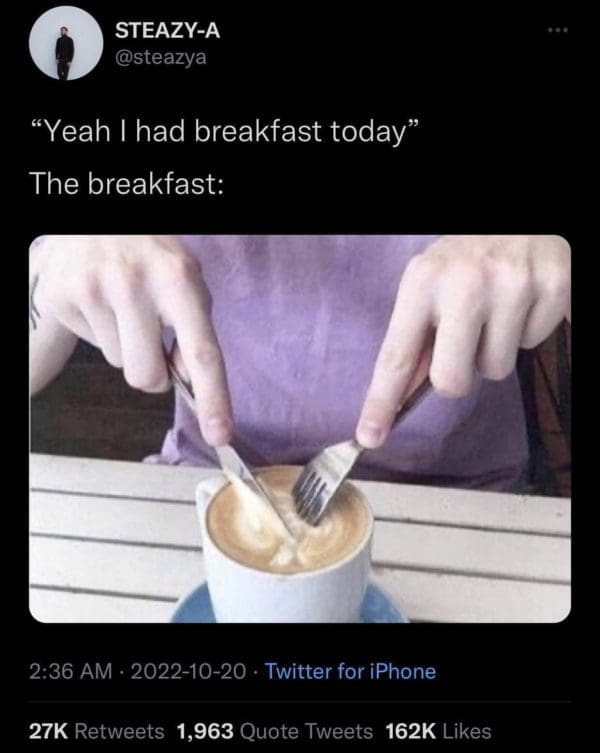Click the purple shirt in the photo
The image size is (600, 753).
pyautogui.click(x=307, y=346)
